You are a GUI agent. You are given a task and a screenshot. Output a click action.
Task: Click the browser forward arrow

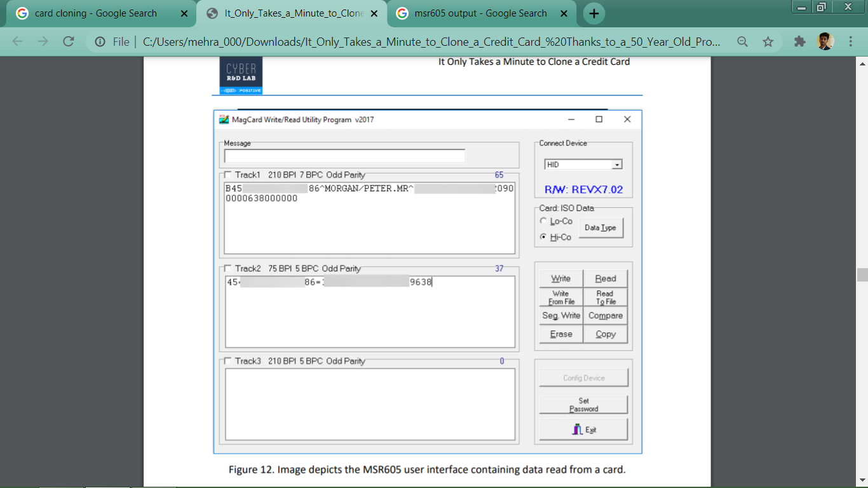coord(43,41)
